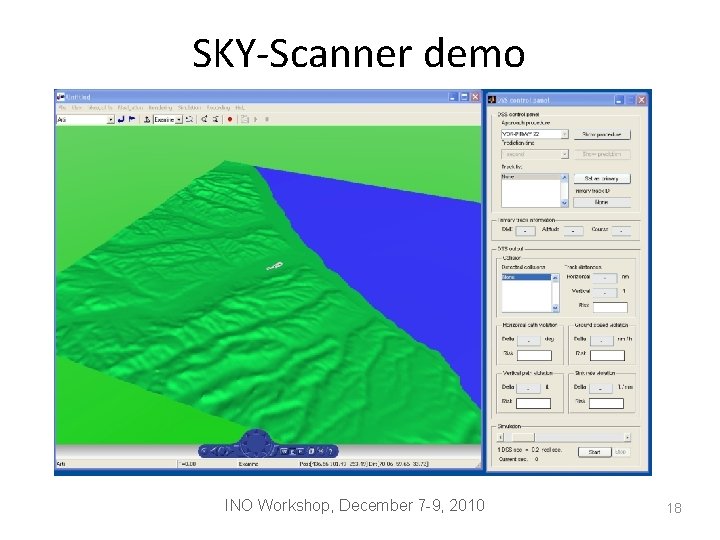This screenshot has height=540, width=720.
Task: Click the zoom in toolbar icon
Action: (x=204, y=119)
